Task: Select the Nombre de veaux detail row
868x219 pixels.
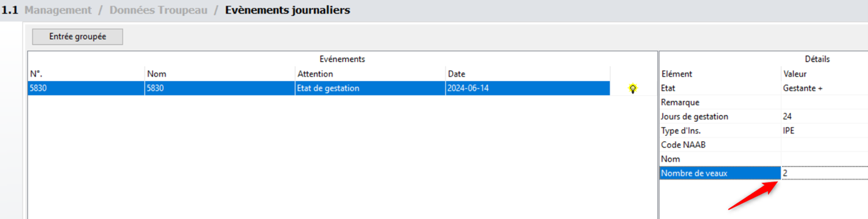Action: click(763, 173)
